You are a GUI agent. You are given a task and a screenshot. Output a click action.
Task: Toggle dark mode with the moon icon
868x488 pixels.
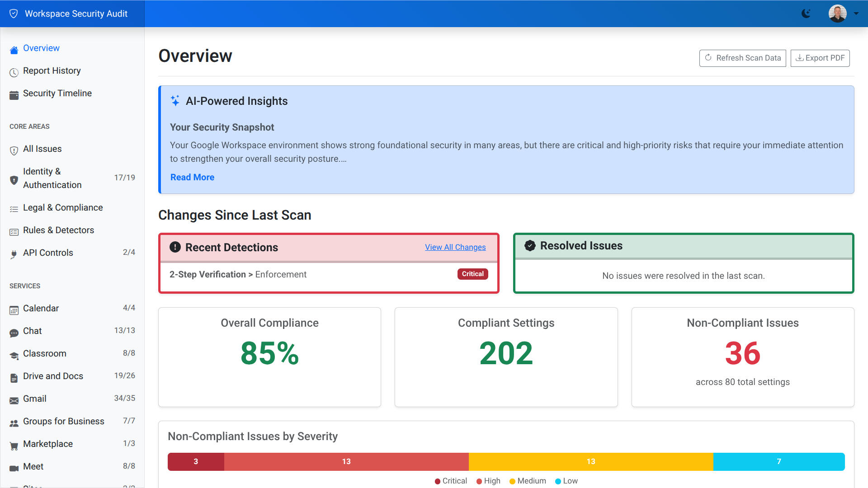(807, 14)
